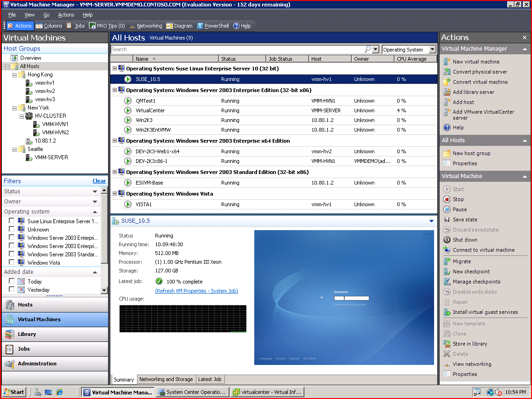Open the Diagram toolbar view
Screen dimensions: 532x399
click(x=179, y=26)
